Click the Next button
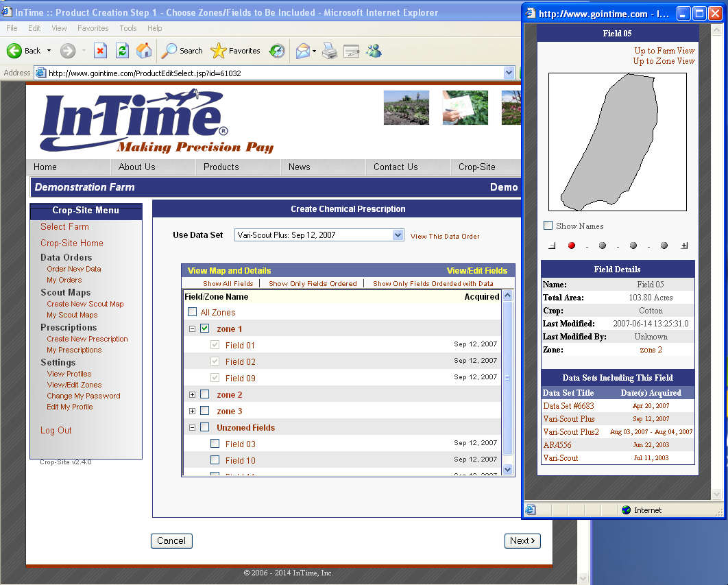The height and width of the screenshot is (585, 728). (x=522, y=541)
